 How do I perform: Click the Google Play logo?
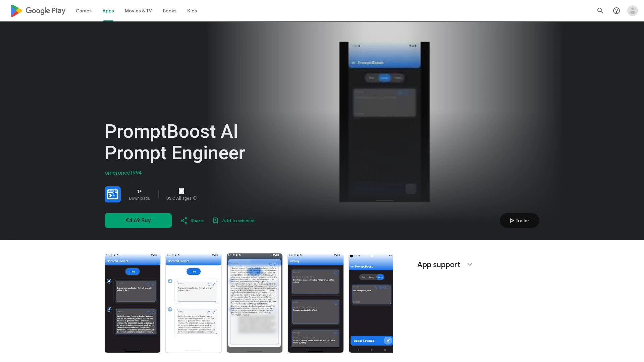38,10
